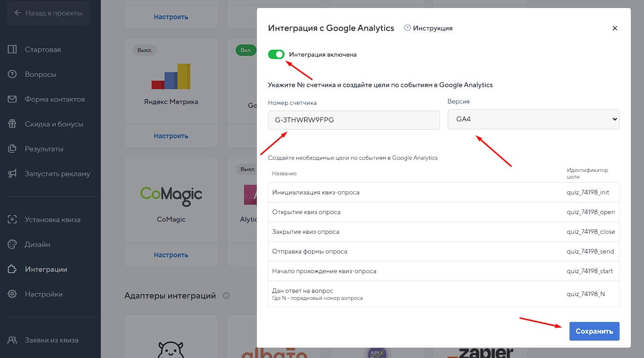Click the Стартовая sidebar icon
Viewport: 644px width, 358px height.
pyautogui.click(x=13, y=50)
